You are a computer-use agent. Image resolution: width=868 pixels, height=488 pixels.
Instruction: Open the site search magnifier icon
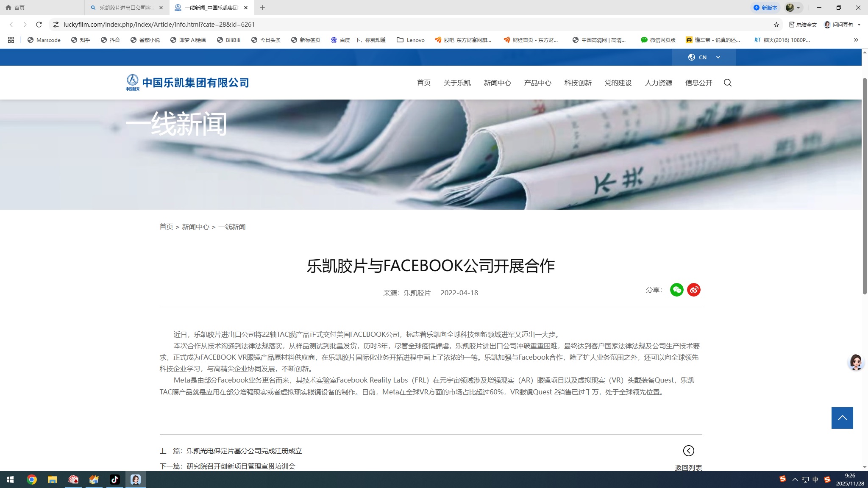[728, 83]
